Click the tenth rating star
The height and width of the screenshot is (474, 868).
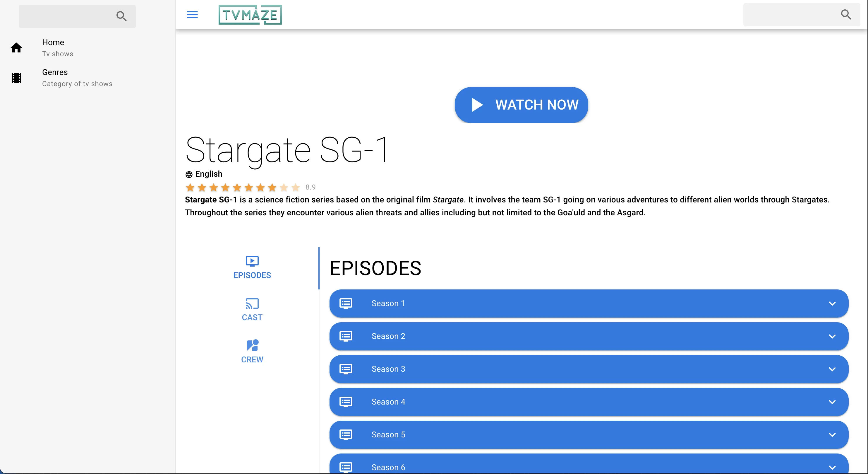296,187
